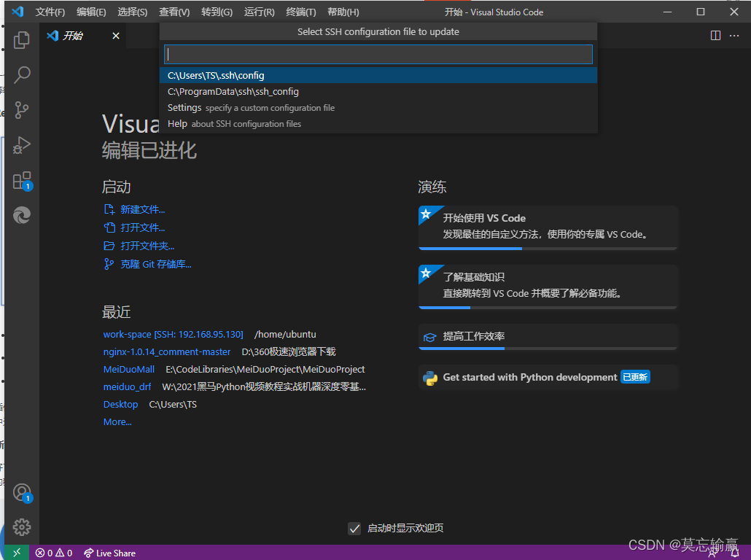
Task: Open Get started with Python development card
Action: coord(548,378)
